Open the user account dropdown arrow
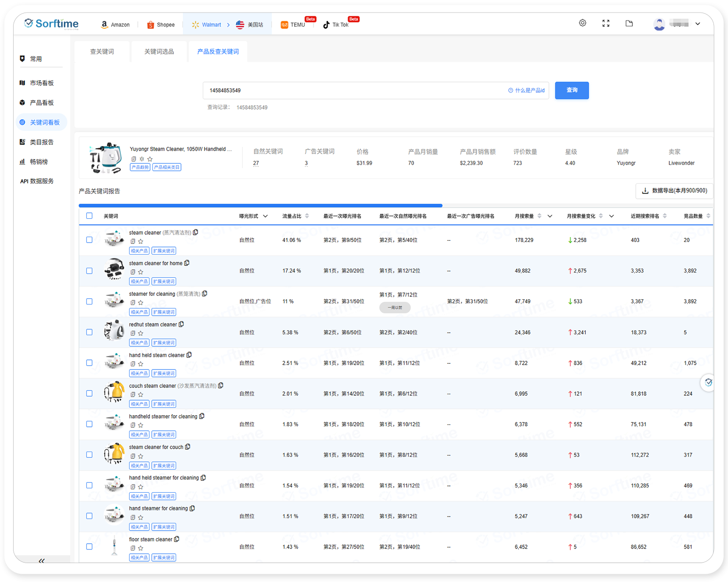728x582 pixels. (698, 24)
